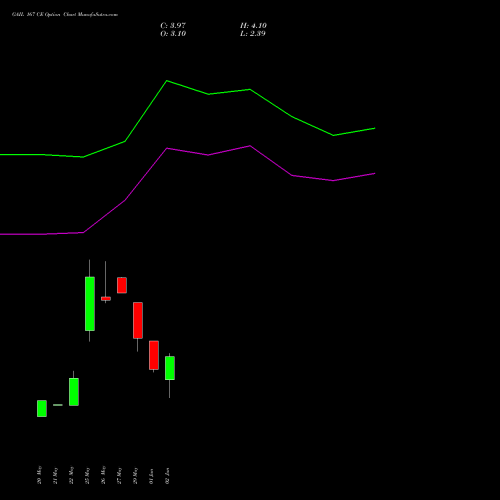Screen dimensions: 500x500
Task: Select the low value L: 2.39
Action: (253, 33)
